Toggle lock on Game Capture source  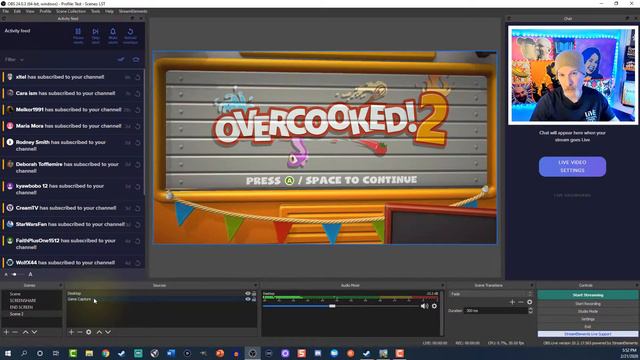pyautogui.click(x=254, y=299)
